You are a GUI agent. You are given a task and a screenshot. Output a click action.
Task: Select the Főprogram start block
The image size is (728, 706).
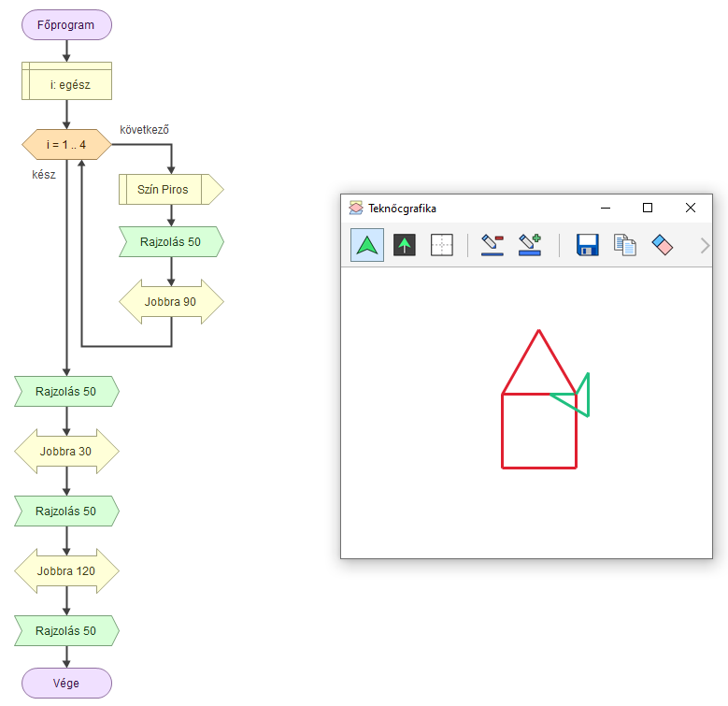point(66,25)
